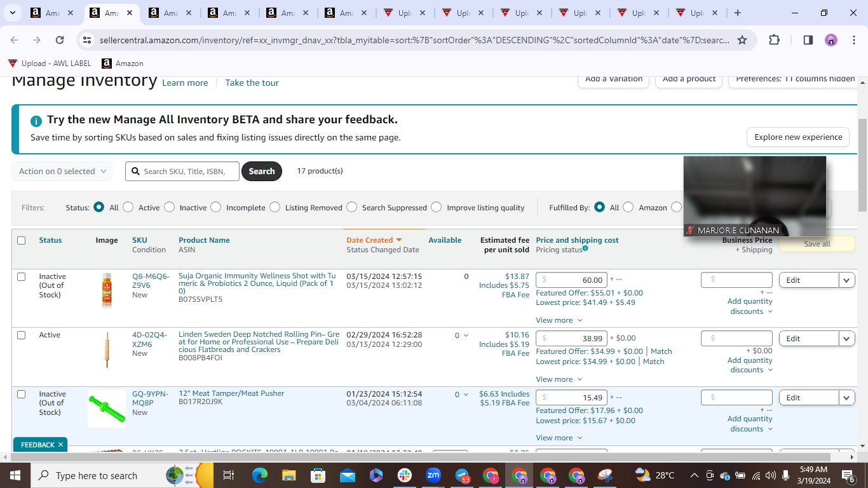Screen dimensions: 868x488
Task: Bookmark this page with the star icon
Action: click(742, 40)
